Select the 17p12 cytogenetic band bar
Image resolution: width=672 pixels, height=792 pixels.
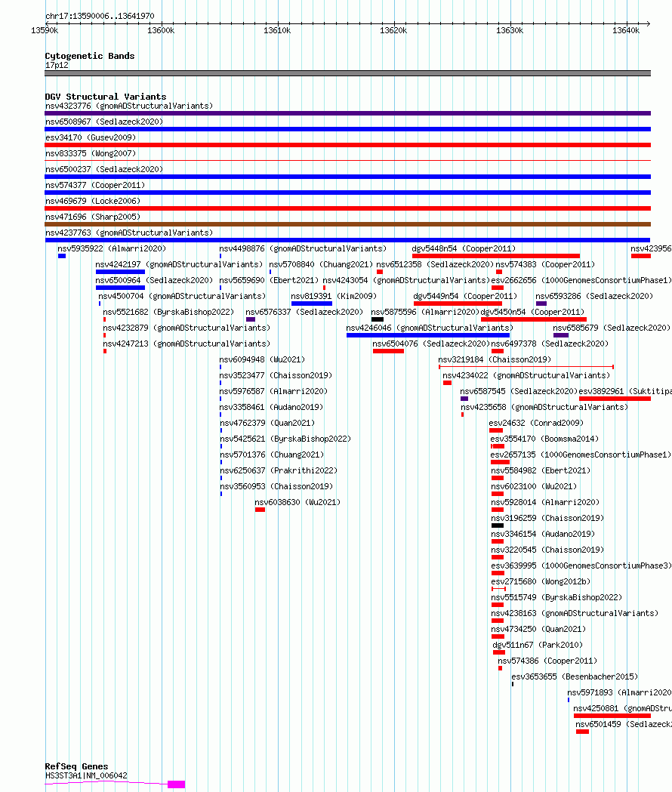(x=347, y=73)
